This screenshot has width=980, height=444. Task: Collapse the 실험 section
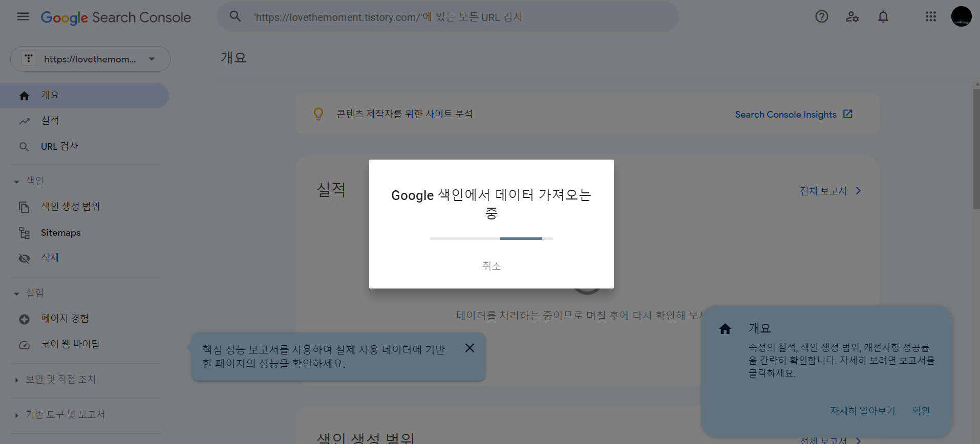click(16, 294)
